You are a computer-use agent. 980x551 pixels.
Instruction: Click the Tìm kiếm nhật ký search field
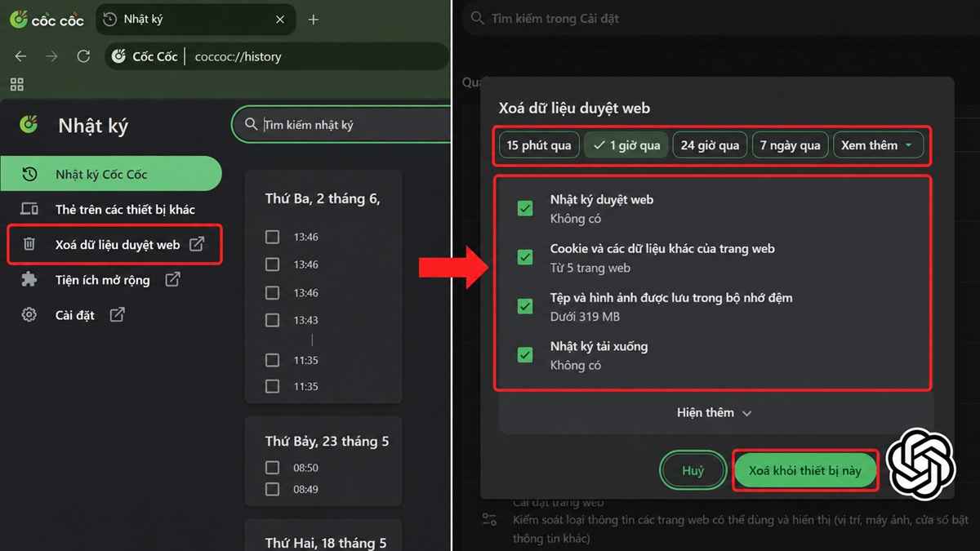(341, 125)
